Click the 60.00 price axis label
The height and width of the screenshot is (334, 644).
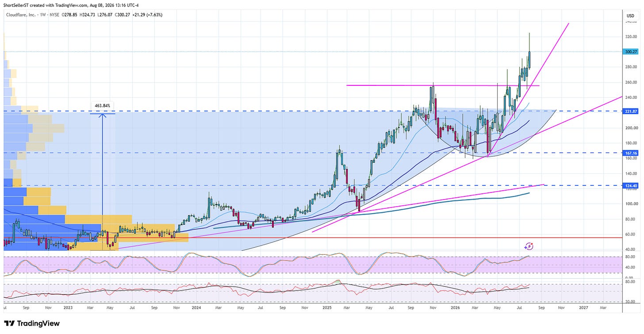click(631, 235)
